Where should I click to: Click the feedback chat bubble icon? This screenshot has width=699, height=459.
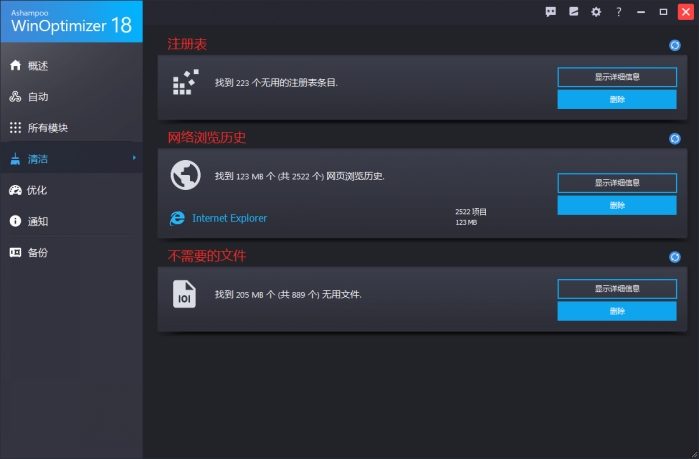click(x=550, y=11)
